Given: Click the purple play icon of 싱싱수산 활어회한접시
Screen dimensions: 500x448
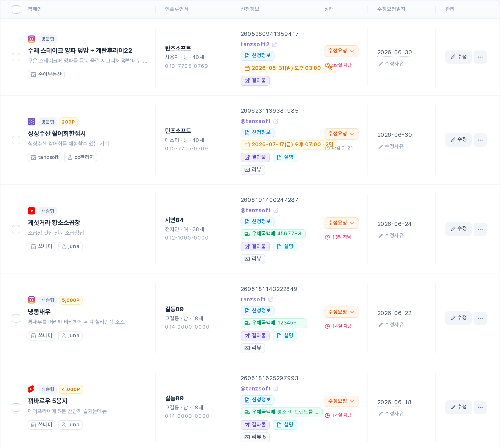Looking at the screenshot, I should tap(32, 122).
